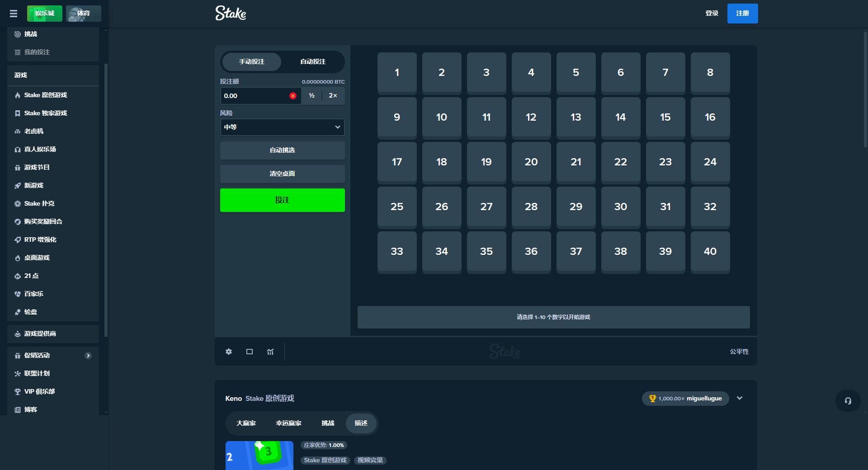The image size is (868, 470).
Task: Open Stake 独家游戏 in sidebar
Action: (53, 113)
